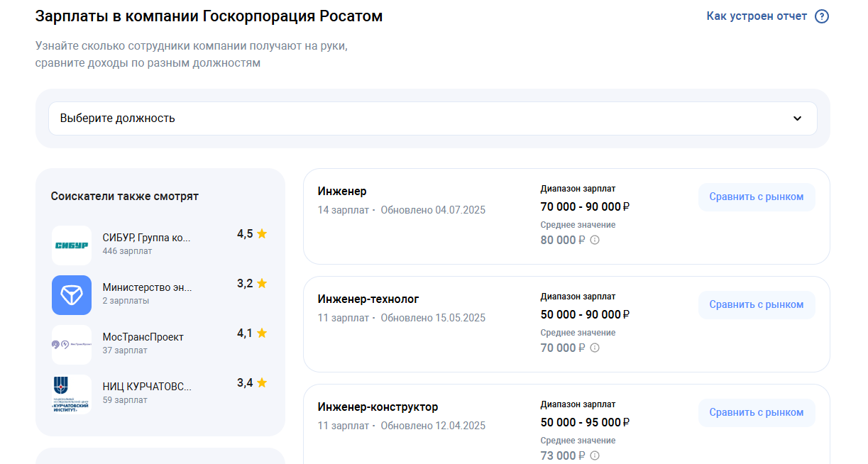Click the star beside rating 4,5
Viewport: 868px width, 464px height.
[262, 233]
